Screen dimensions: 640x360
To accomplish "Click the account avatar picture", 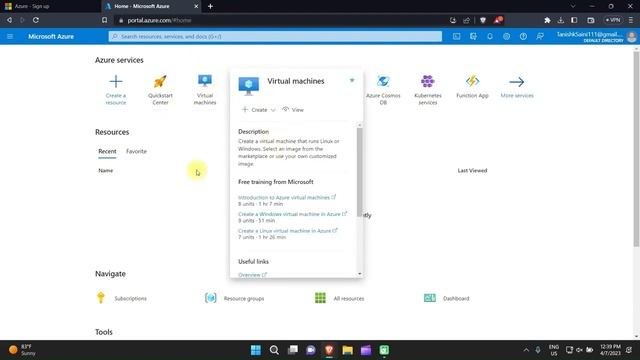I will [x=631, y=37].
